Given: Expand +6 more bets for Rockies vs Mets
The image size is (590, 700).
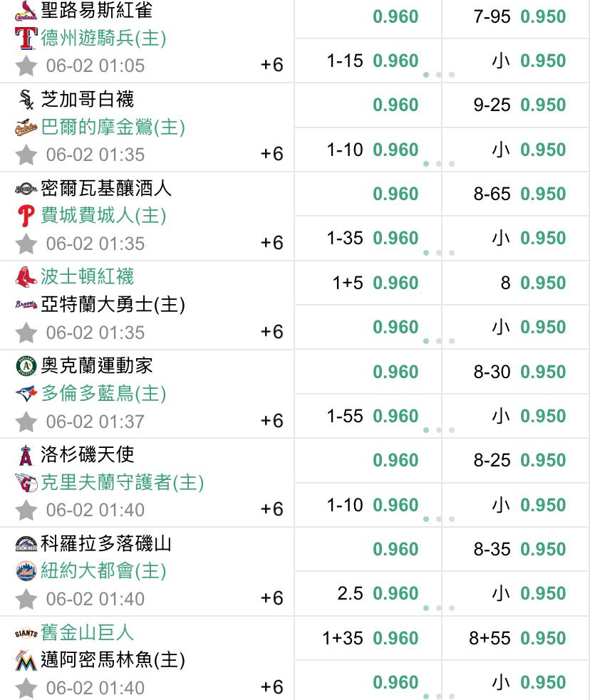Looking at the screenshot, I should [x=271, y=598].
